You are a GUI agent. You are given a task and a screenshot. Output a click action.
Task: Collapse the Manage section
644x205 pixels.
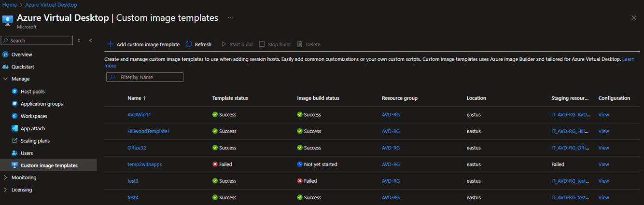point(5,79)
